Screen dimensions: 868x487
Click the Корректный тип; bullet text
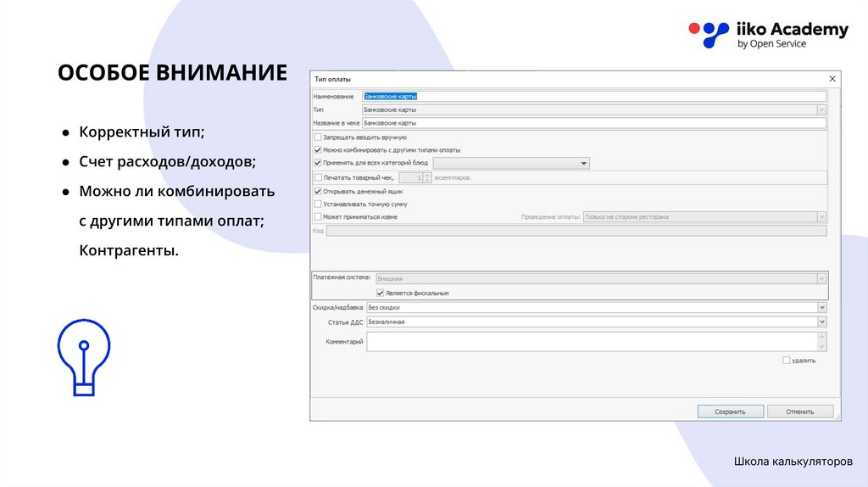142,132
